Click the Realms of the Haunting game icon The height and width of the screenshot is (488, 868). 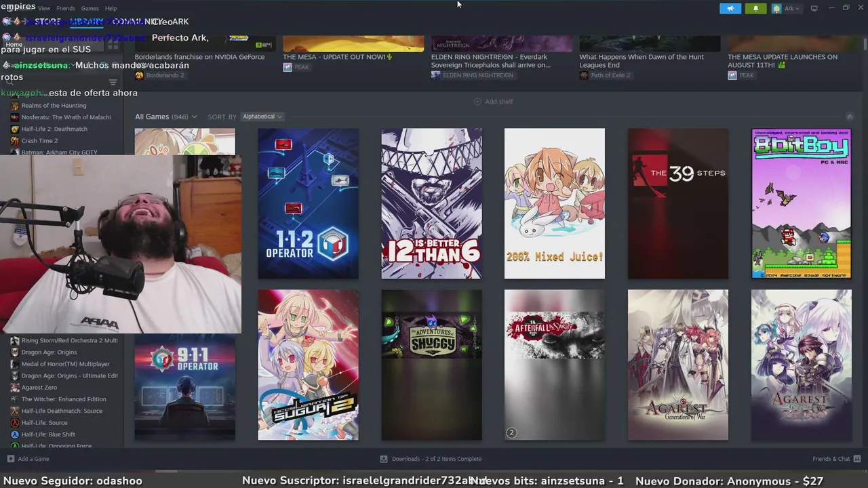point(15,106)
